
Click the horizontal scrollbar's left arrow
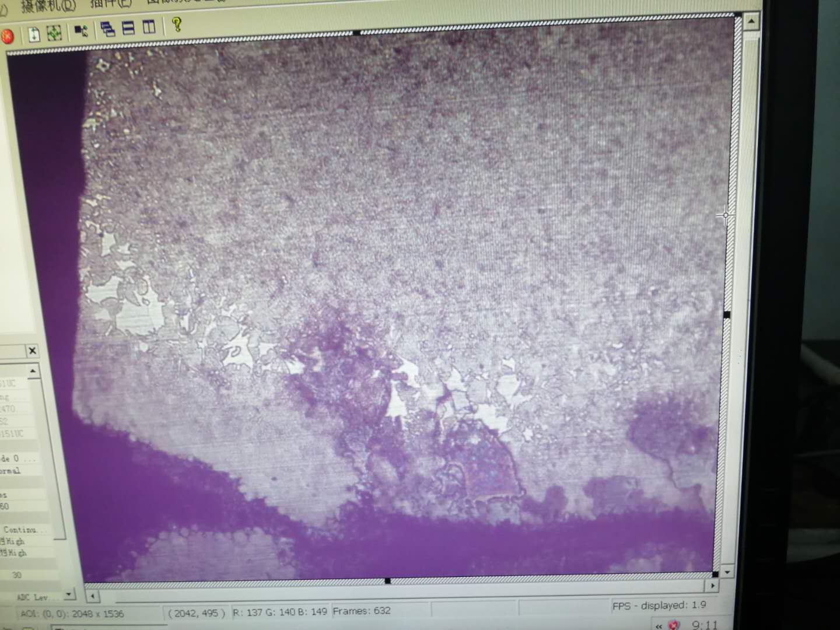click(x=92, y=596)
